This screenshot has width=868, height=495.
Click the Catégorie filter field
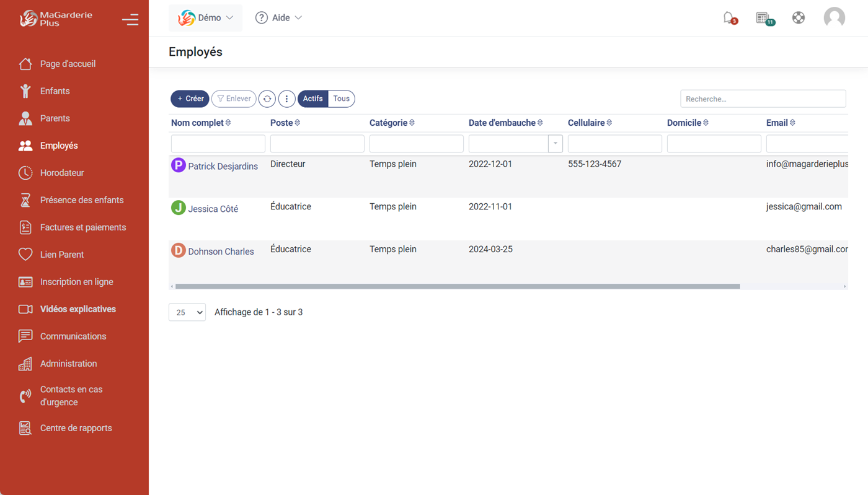pos(417,144)
